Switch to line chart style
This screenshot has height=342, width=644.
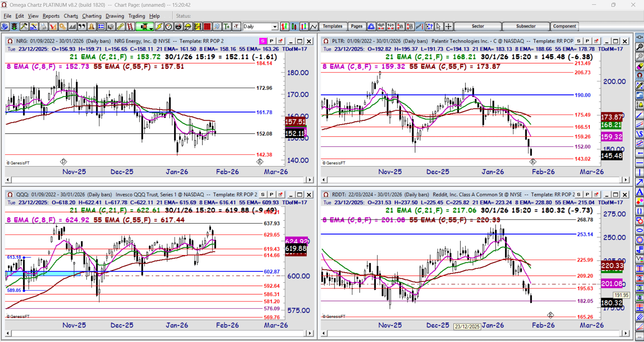coord(314,26)
